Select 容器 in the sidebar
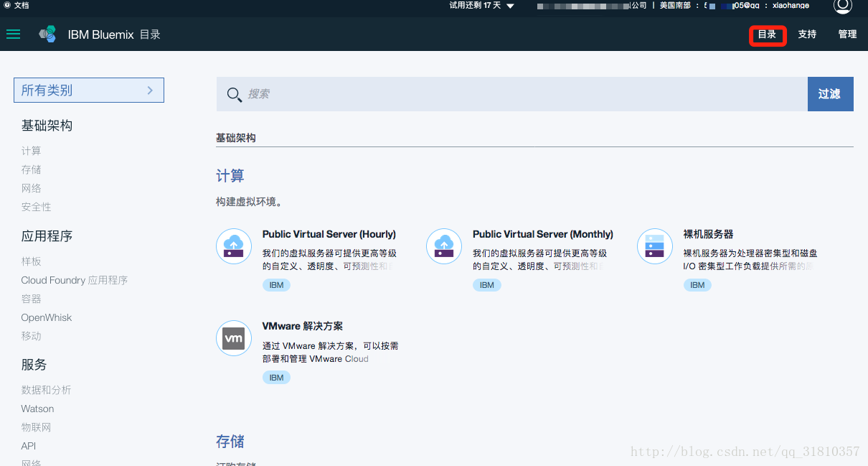Viewport: 868px width, 466px height. pos(32,299)
